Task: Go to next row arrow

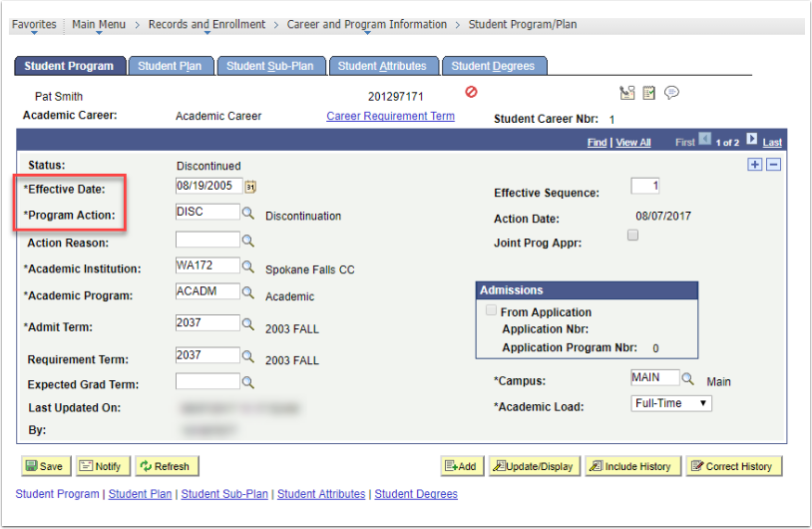Action: [751, 139]
